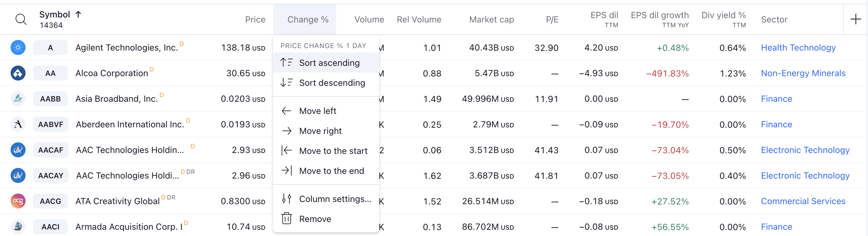This screenshot has width=868, height=236.
Task: Click the Move left arrow icon
Action: [x=286, y=111]
